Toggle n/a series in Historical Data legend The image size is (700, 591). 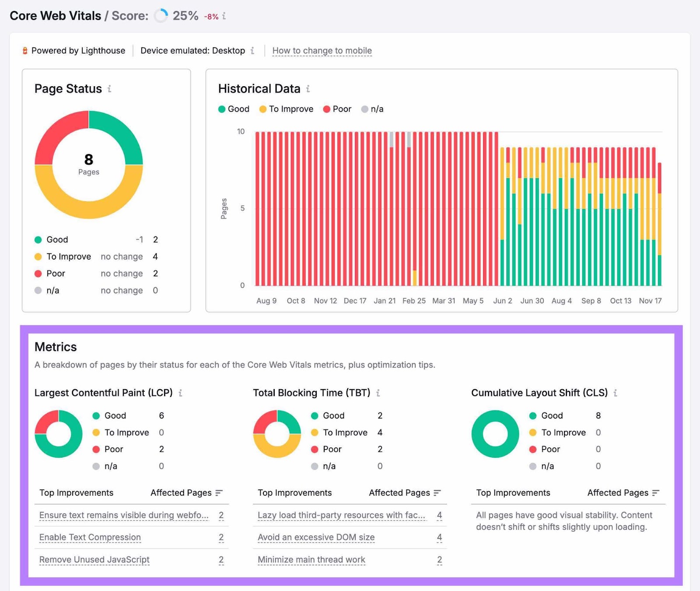click(x=372, y=109)
